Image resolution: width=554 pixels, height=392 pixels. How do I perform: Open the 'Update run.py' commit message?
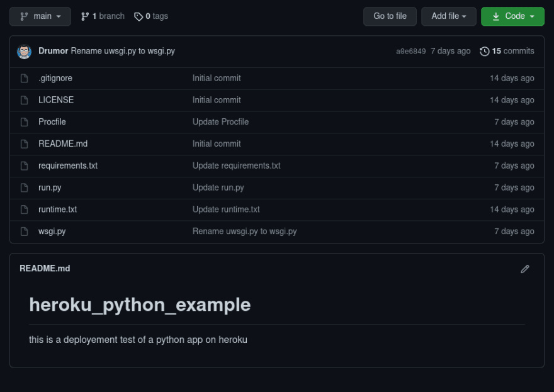[x=218, y=188]
